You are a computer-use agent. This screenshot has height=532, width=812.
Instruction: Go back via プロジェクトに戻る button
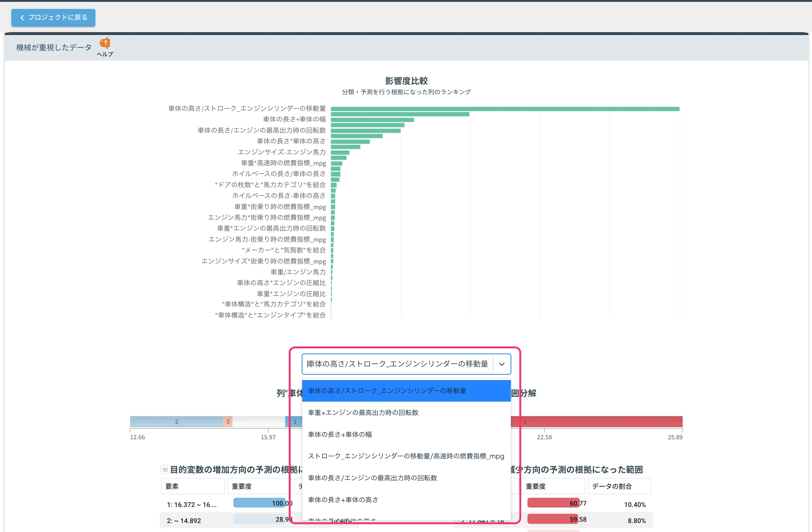click(53, 17)
